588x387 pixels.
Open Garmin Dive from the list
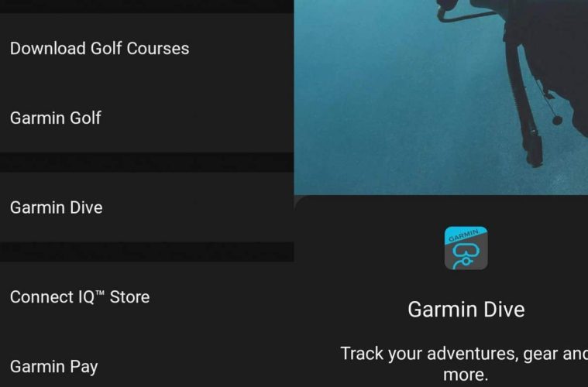click(x=146, y=207)
